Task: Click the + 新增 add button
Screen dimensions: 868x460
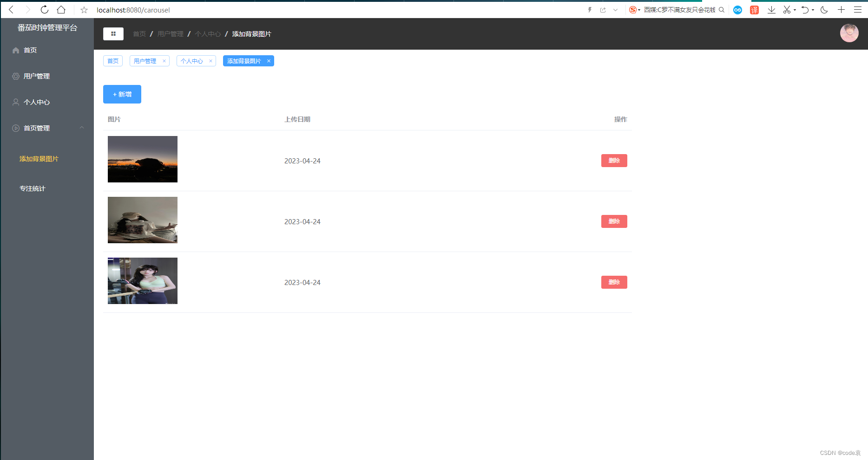Action: click(122, 94)
